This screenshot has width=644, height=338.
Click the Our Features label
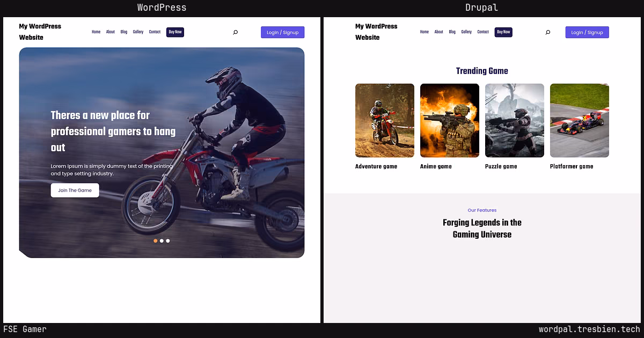point(482,210)
